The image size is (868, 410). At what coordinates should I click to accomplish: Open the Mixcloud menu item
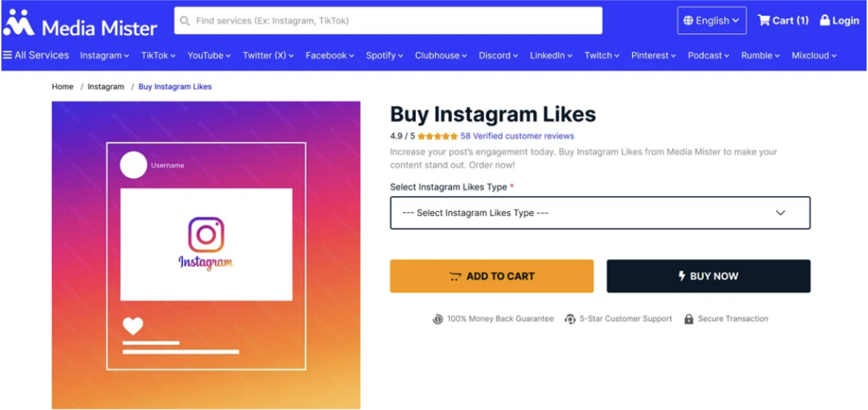(814, 56)
